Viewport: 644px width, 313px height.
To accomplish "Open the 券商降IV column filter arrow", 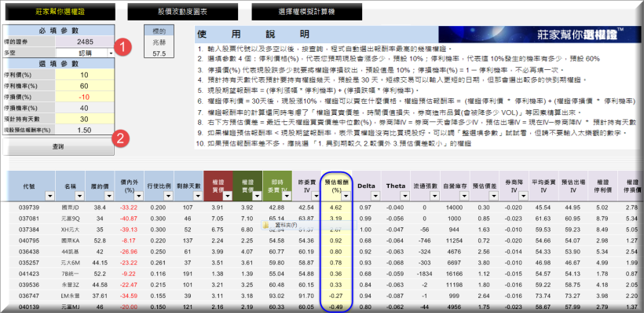I will coord(524,197).
